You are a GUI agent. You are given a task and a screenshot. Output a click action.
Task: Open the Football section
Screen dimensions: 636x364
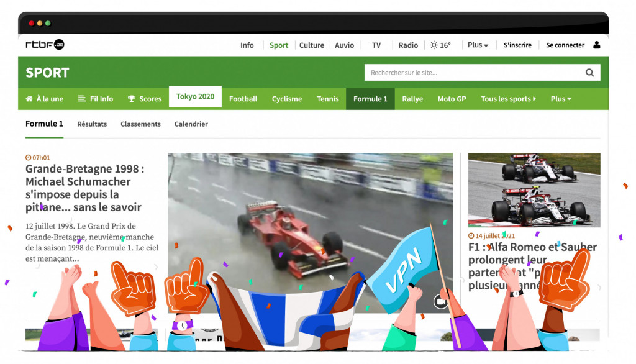point(243,99)
